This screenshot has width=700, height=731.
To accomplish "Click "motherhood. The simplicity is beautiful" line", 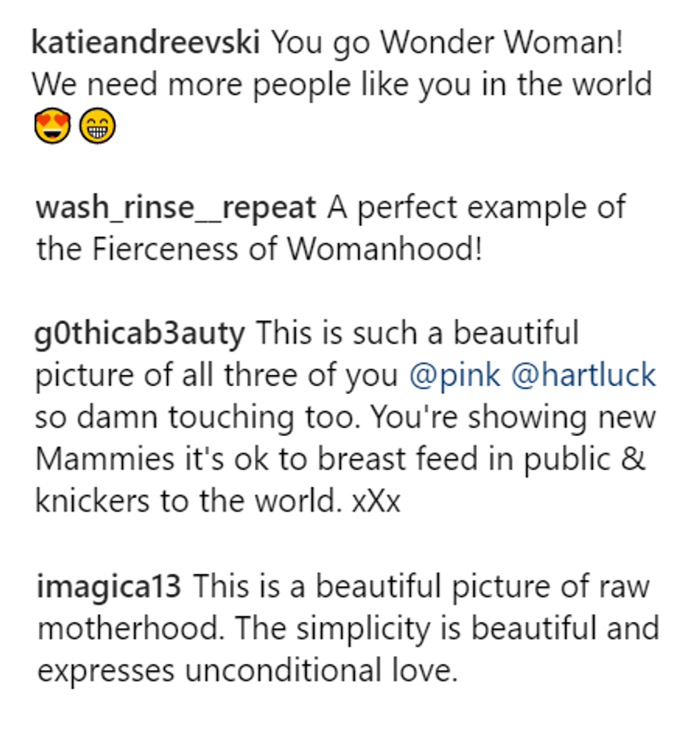I will pos(347,629).
